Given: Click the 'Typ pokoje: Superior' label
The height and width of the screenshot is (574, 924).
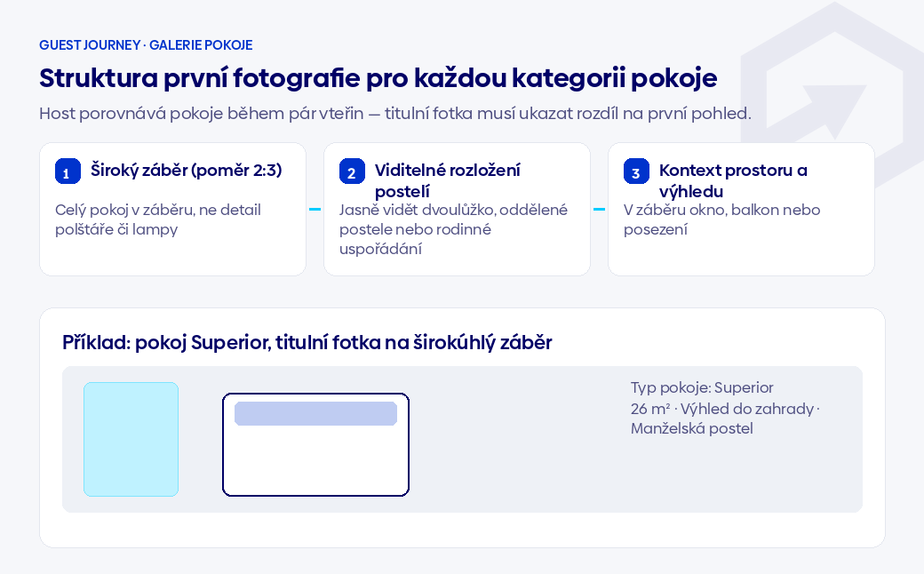Looking at the screenshot, I should (x=702, y=387).
